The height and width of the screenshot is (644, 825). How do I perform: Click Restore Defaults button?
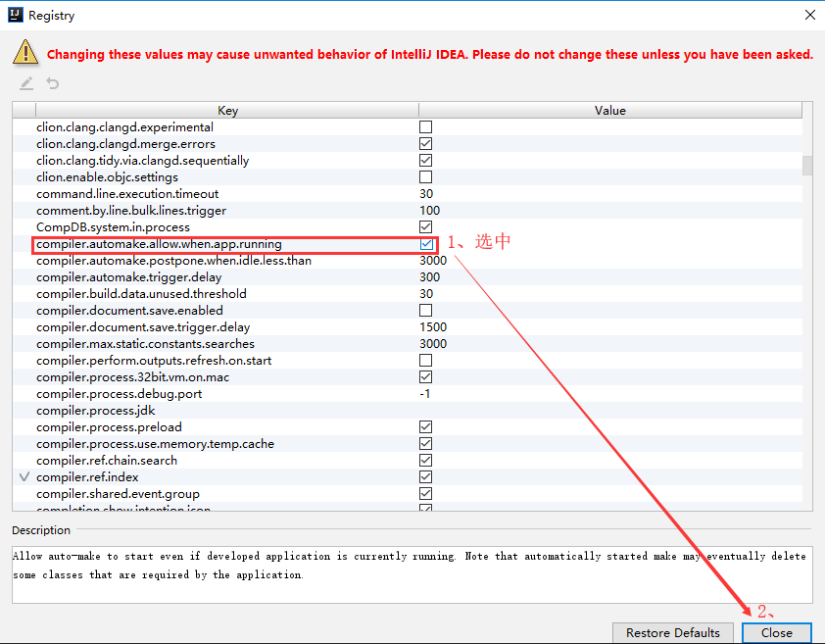click(x=673, y=632)
